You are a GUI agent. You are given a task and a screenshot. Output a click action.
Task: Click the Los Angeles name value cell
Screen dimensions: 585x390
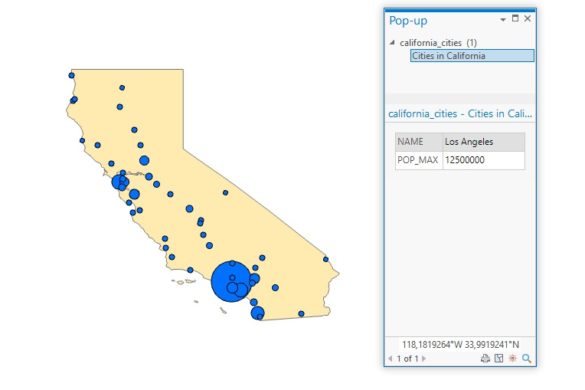(x=484, y=142)
